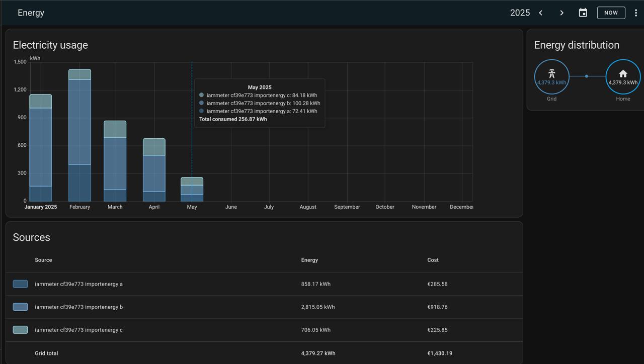Select the importenergy a color swatch
The height and width of the screenshot is (364, 644).
tap(20, 284)
